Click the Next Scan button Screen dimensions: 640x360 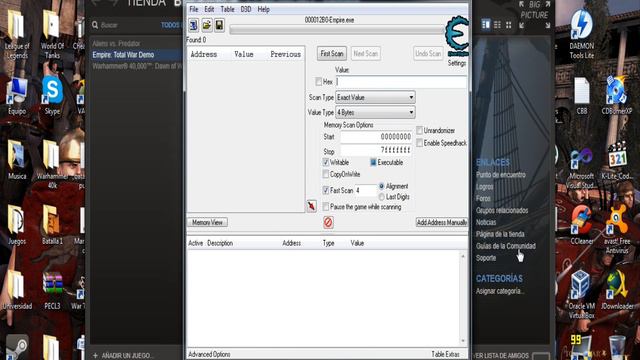pos(366,53)
